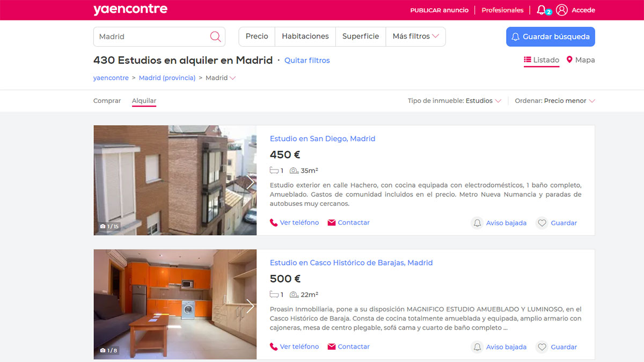Open Estudio en San Diego listing thumbnail
The height and width of the screenshot is (362, 644).
pyautogui.click(x=175, y=180)
